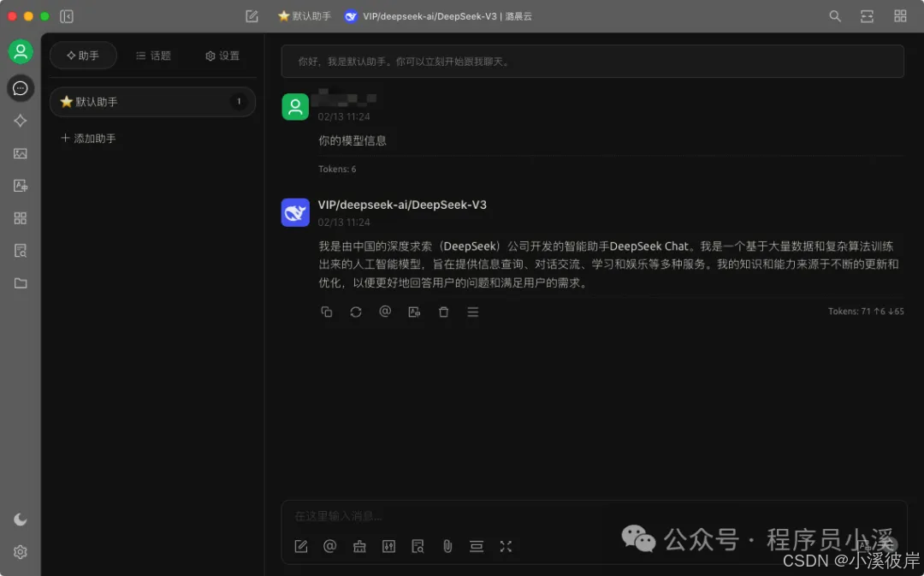Click the 默认助手 label in title bar

point(305,16)
